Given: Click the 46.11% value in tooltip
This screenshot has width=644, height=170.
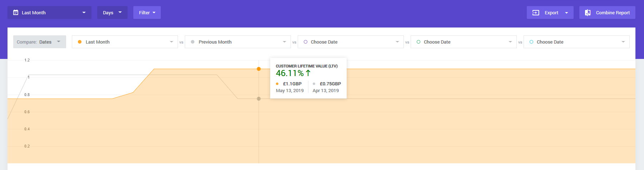Looking at the screenshot, I should coord(290,73).
